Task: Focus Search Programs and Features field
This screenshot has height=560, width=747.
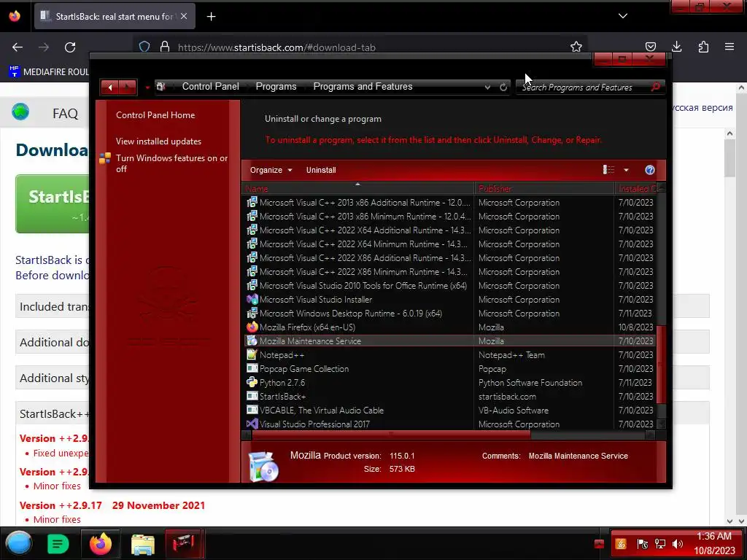Action: point(584,87)
